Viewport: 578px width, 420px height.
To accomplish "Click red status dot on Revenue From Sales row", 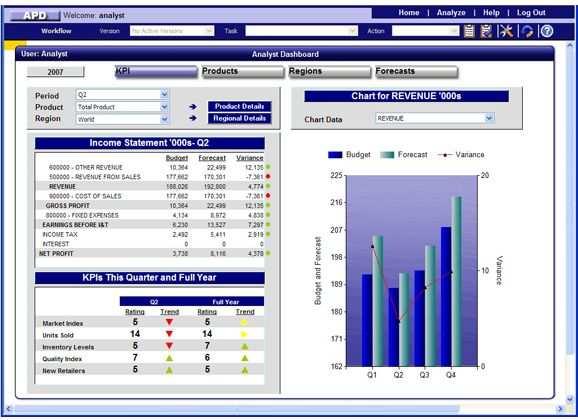I will (x=268, y=176).
